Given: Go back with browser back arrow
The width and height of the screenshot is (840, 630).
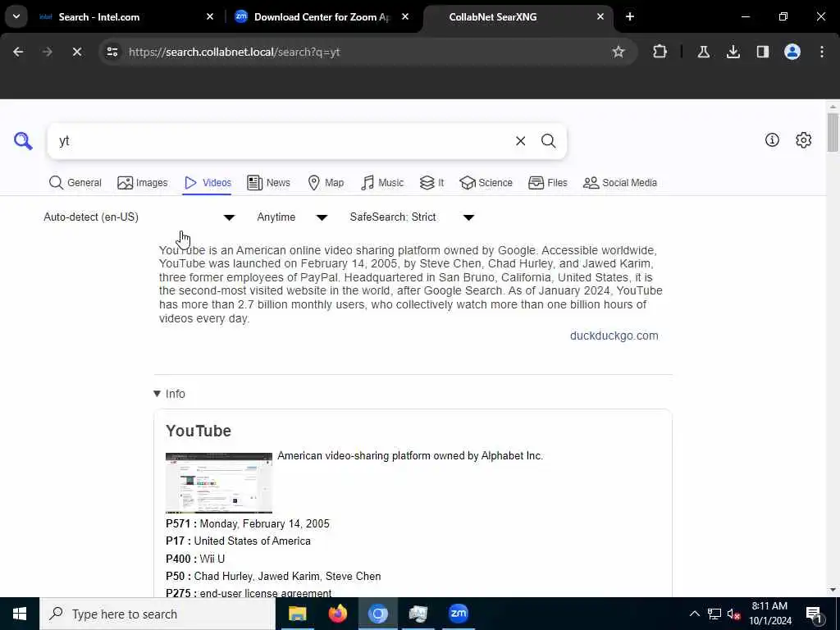Looking at the screenshot, I should click(18, 52).
